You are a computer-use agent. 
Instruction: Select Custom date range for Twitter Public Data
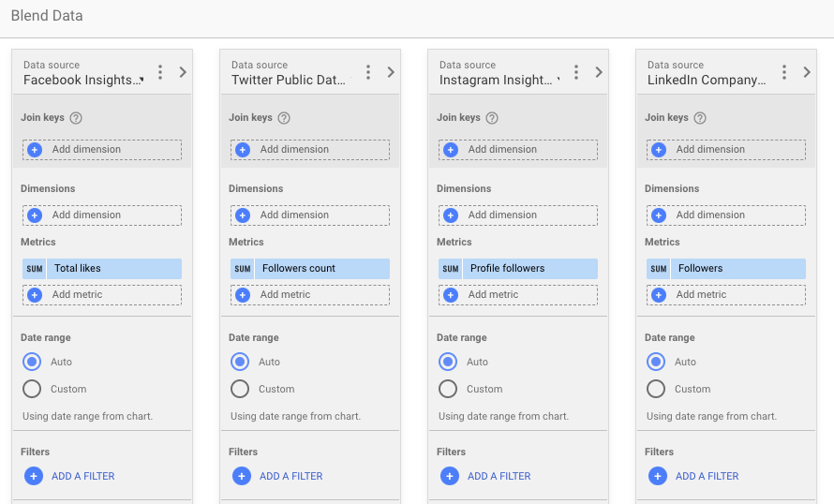[x=240, y=389]
